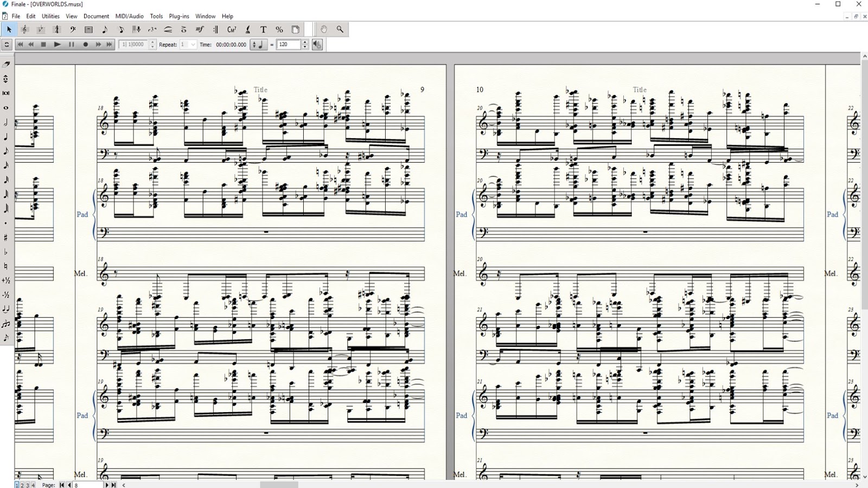
Task: Select the Lyrics quill tool
Action: (247, 29)
